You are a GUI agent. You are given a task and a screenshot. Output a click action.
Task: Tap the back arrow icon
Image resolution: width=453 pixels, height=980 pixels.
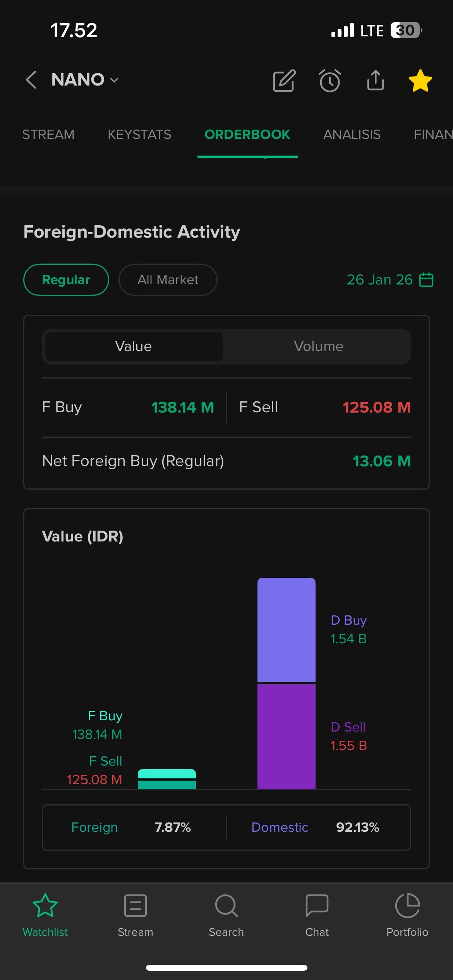coord(31,80)
